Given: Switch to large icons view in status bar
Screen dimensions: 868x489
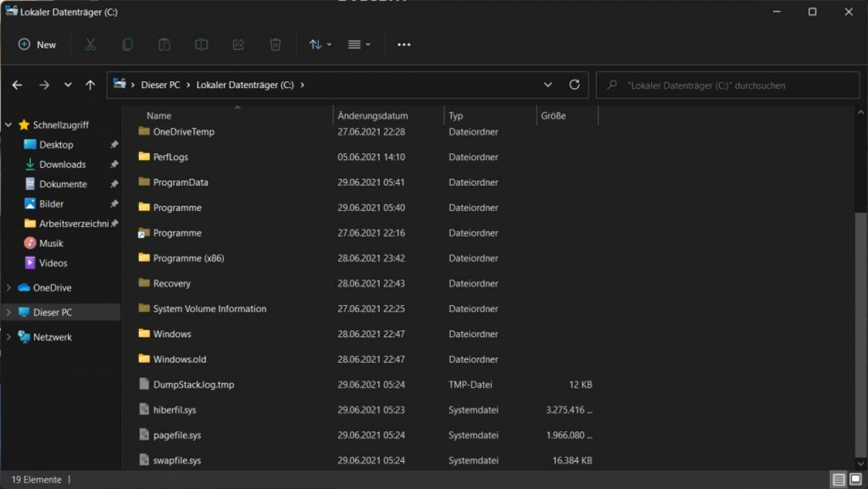Looking at the screenshot, I should 856,480.
